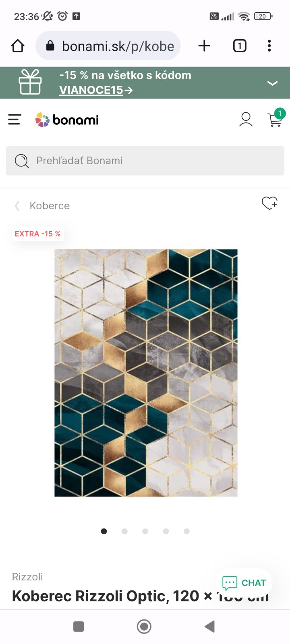
Task: Go to browser home page icon
Action: pos(18,46)
